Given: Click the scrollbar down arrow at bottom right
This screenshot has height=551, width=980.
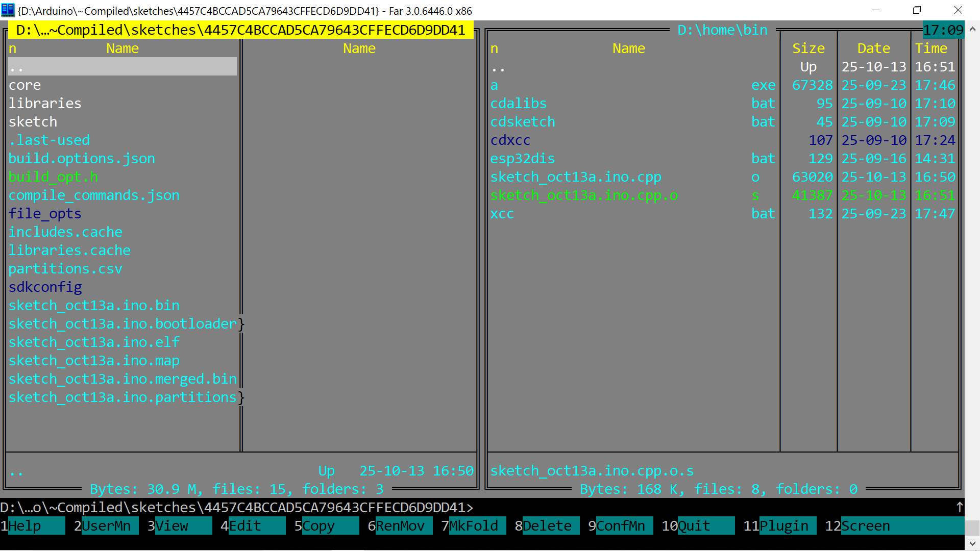Looking at the screenshot, I should point(972,543).
